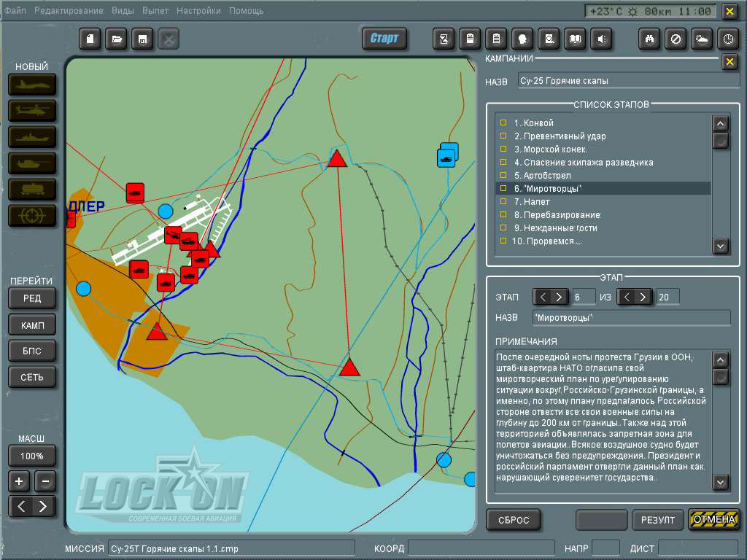The image size is (747, 560).
Task: Toggle the checkbox for Перебазирование stage
Action: (x=503, y=215)
